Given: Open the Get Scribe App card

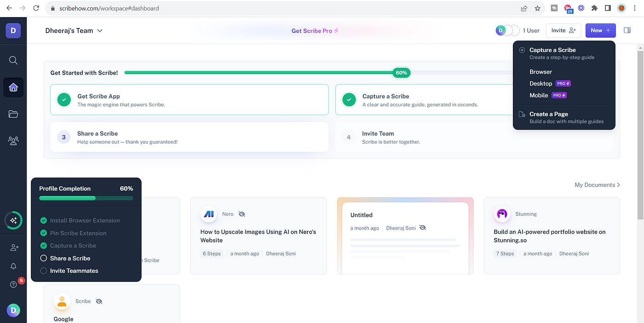Looking at the screenshot, I should [190, 99].
